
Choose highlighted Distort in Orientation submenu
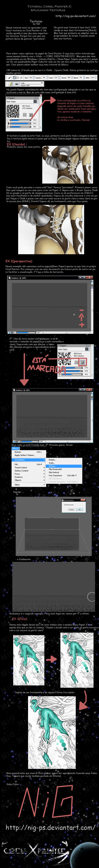pyautogui.click(x=64, y=466)
